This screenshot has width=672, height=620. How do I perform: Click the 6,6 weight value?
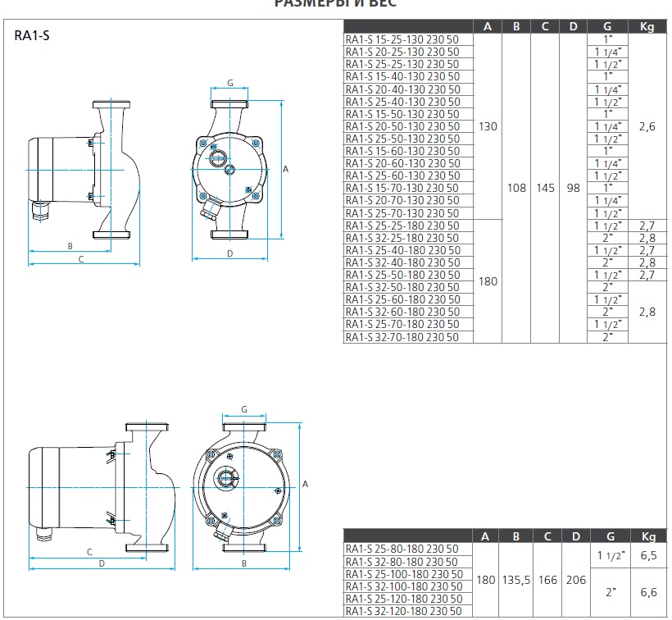648,593
